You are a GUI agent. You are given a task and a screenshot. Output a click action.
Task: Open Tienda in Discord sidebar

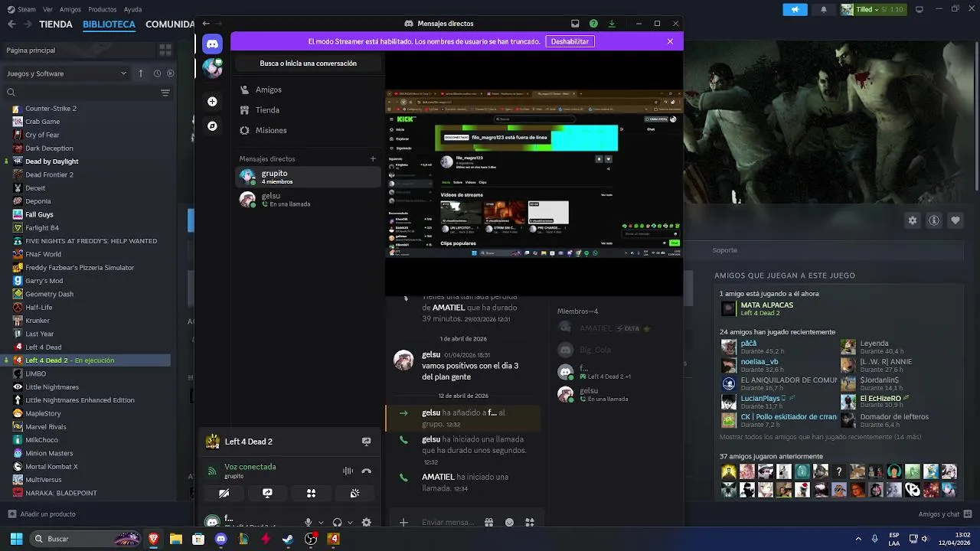[308, 110]
